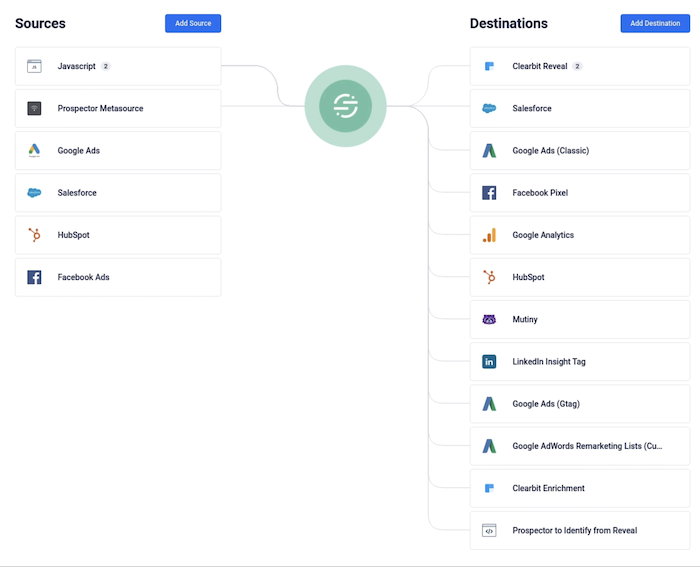Viewport: 700px width, 567px height.
Task: Click the LinkedIn Insight Tag icon
Action: coord(489,362)
